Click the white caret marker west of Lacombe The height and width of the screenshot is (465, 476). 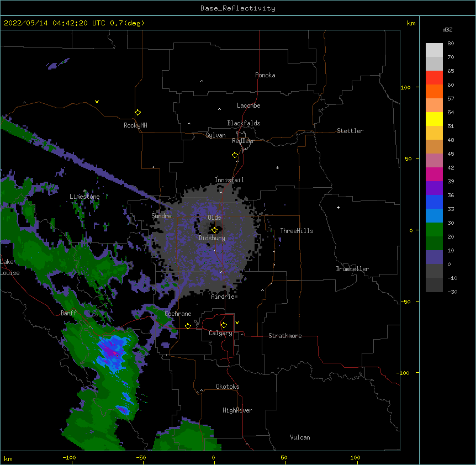click(x=219, y=109)
